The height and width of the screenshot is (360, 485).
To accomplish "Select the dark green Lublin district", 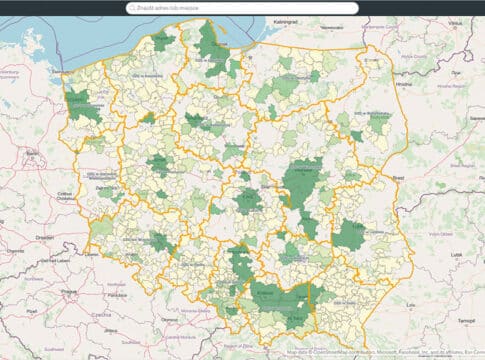I will coord(349,235).
